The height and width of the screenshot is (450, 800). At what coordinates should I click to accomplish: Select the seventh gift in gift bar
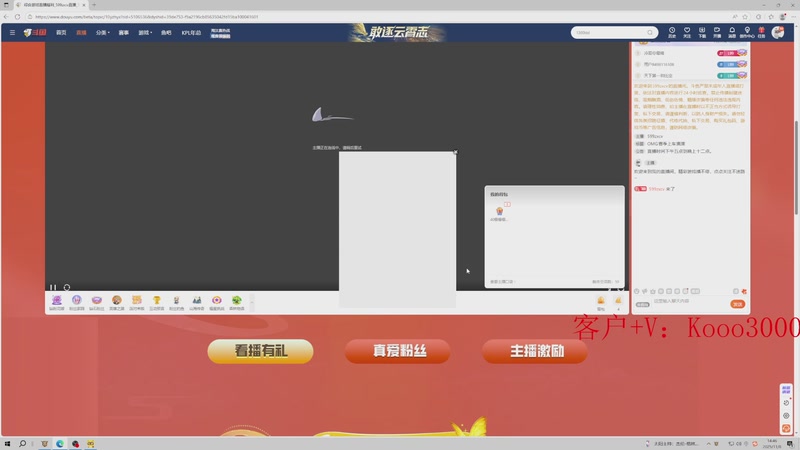(177, 303)
